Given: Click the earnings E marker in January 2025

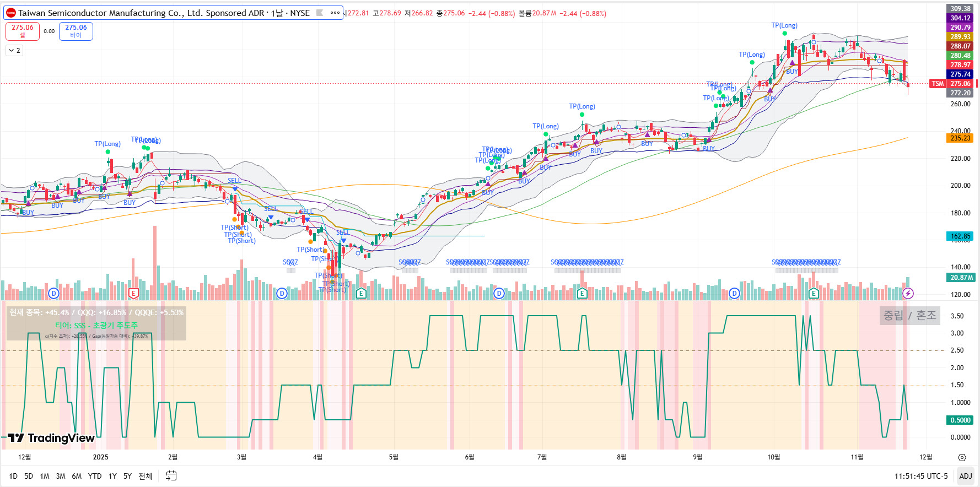Looking at the screenshot, I should click(x=133, y=293).
